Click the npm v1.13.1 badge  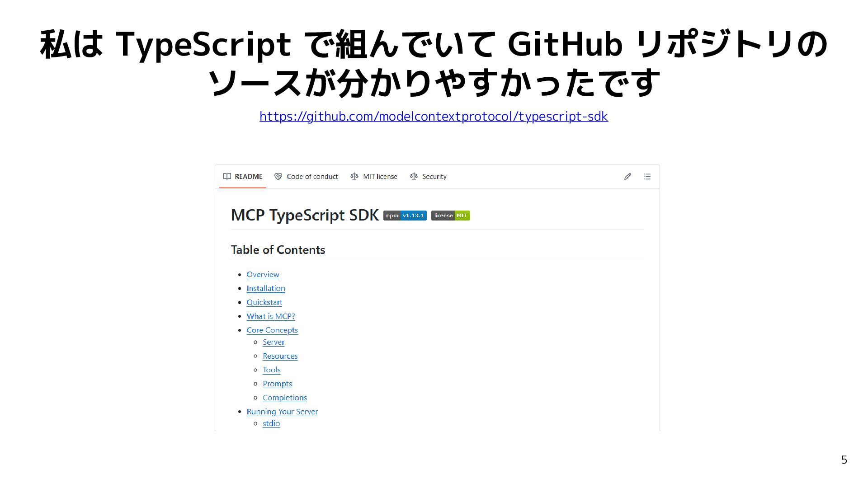[x=405, y=216]
